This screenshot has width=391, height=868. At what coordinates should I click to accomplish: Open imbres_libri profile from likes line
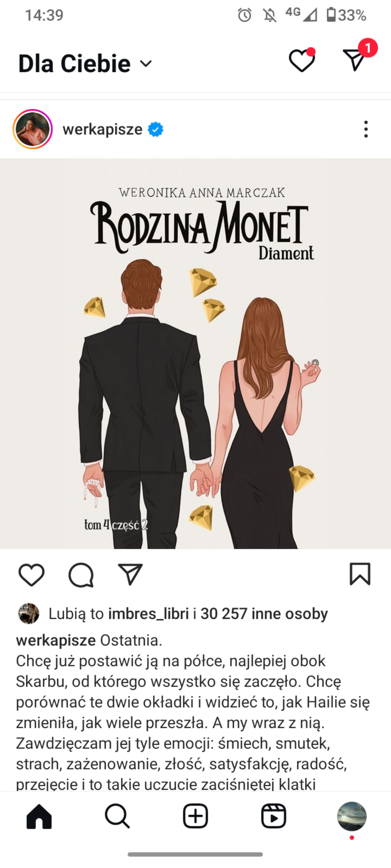click(149, 614)
